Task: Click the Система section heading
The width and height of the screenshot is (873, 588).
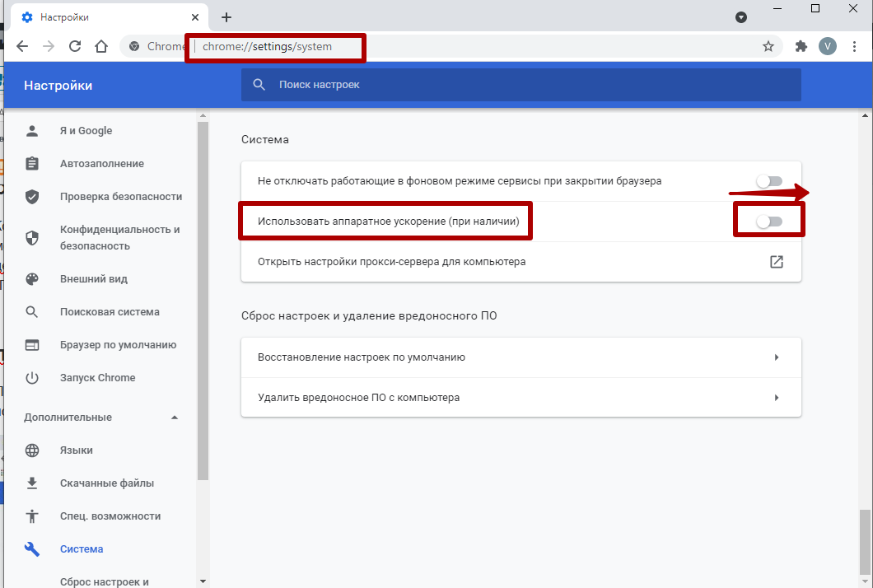Action: [x=265, y=140]
